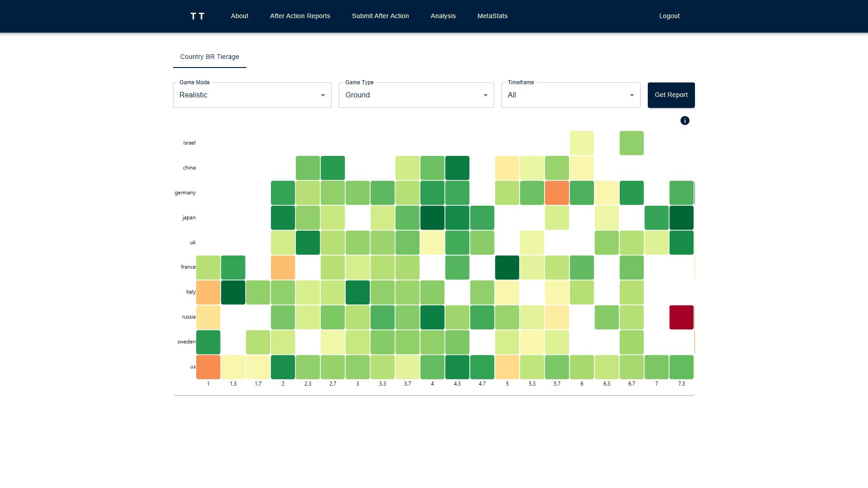Open the Timeframe dropdown
The height and width of the screenshot is (488, 868).
570,95
